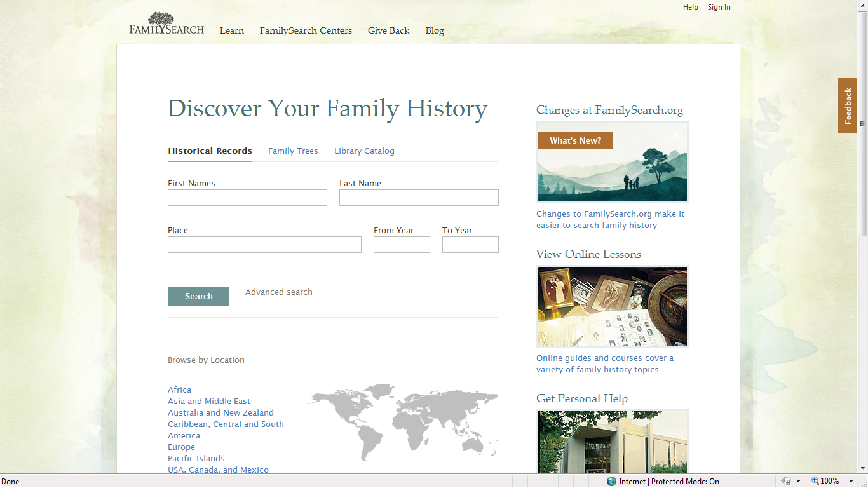Click the Last Name input field

pos(419,198)
